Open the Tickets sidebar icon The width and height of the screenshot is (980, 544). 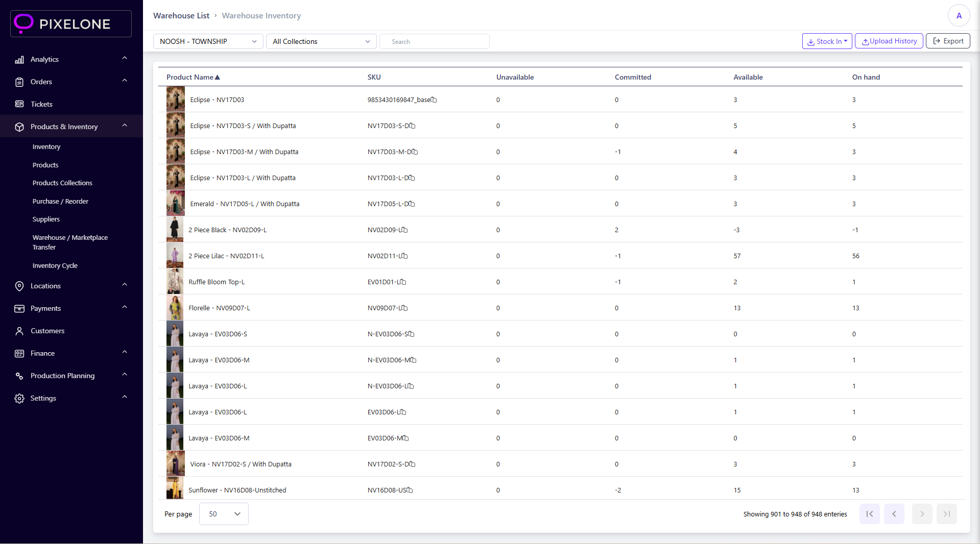[19, 104]
